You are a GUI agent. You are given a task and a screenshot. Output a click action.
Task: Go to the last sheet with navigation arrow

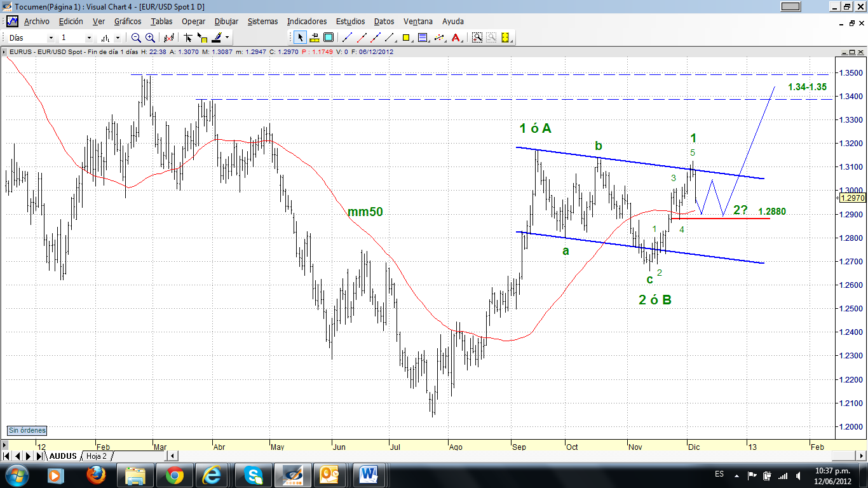pos(39,456)
